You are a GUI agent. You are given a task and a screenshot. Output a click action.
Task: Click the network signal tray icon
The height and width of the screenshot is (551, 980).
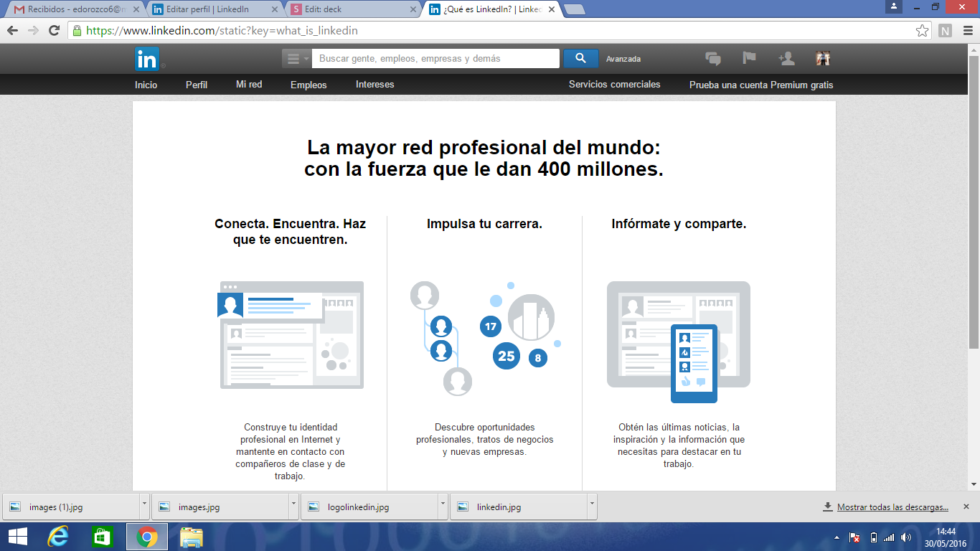click(x=890, y=537)
